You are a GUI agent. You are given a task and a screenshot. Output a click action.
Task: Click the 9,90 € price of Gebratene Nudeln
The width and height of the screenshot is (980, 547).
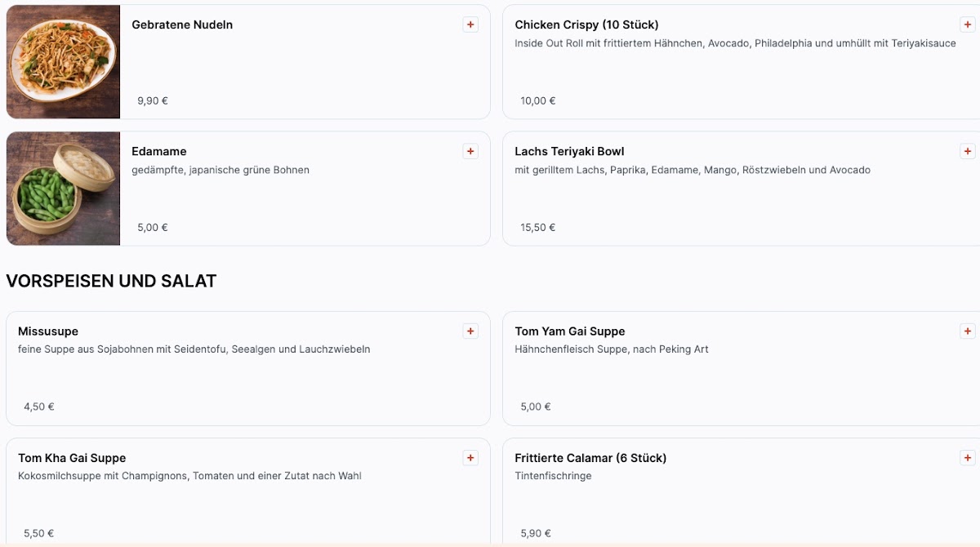[x=153, y=101]
